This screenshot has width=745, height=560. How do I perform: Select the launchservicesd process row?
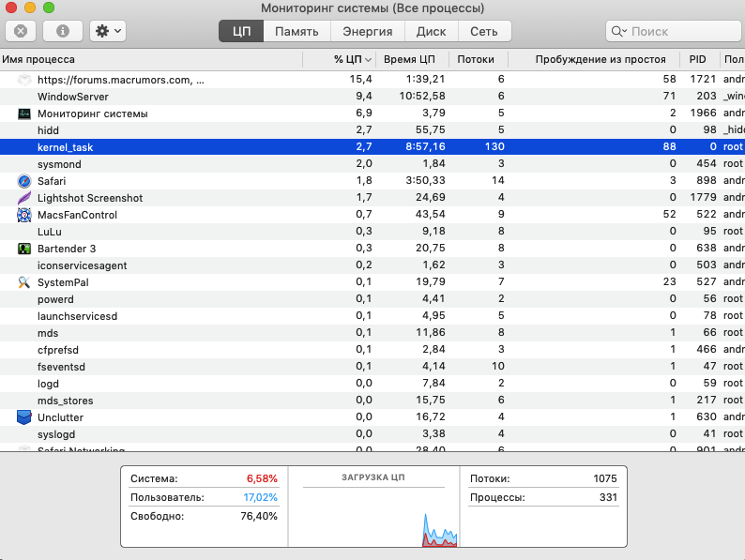pyautogui.click(x=372, y=316)
